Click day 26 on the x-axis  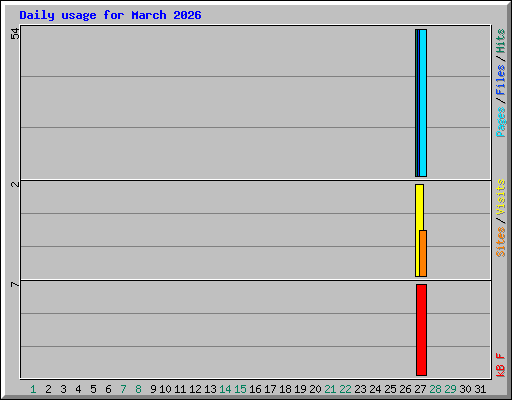tap(405, 389)
